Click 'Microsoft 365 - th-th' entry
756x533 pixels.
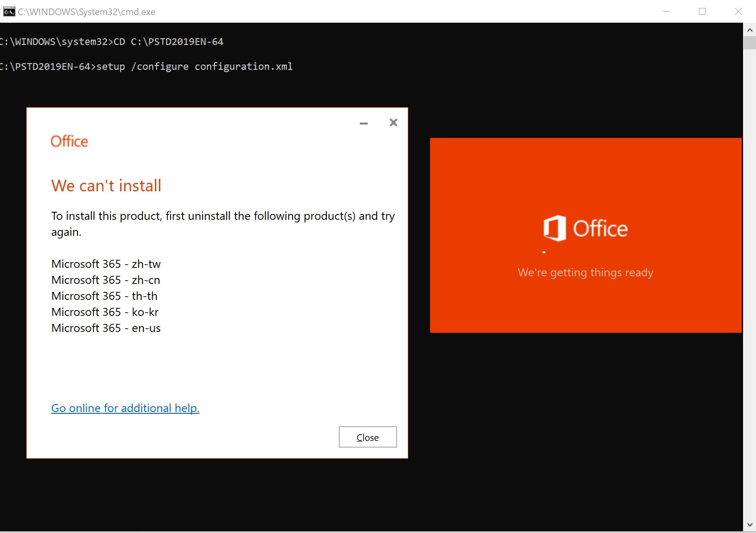(105, 296)
